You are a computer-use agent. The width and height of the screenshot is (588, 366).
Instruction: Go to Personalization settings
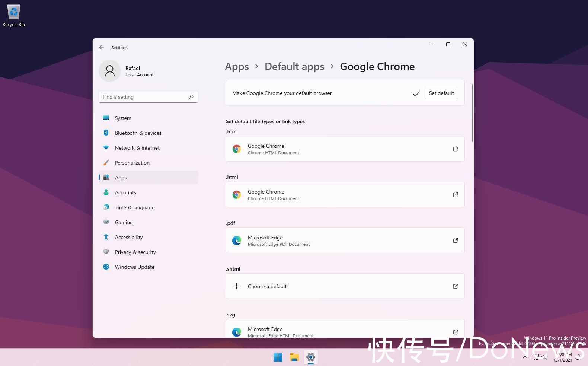click(149, 163)
